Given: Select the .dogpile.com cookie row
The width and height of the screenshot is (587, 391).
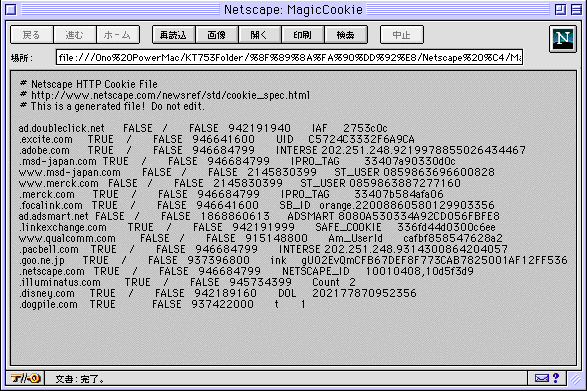Looking at the screenshot, I should coord(162,304).
